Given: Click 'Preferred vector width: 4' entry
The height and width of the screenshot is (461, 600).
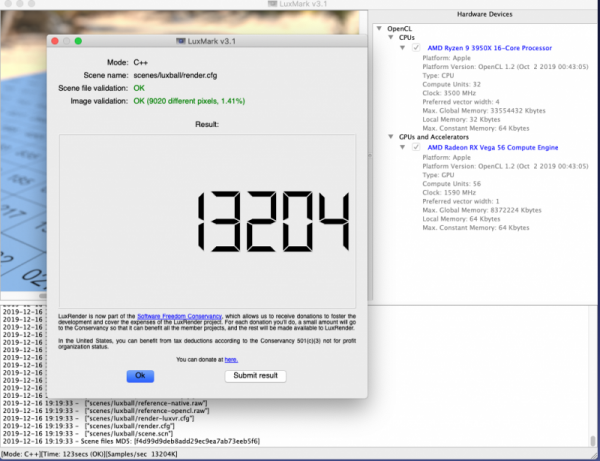Looking at the screenshot, I should pyautogui.click(x=461, y=102).
